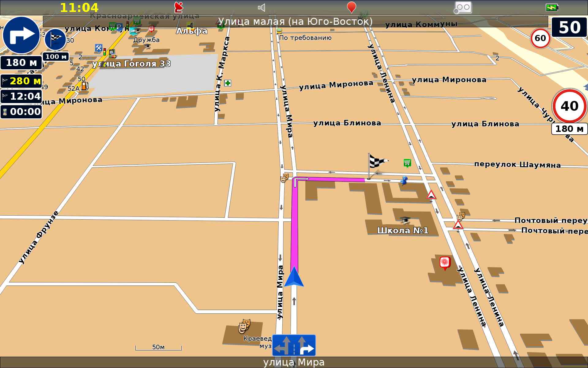Tap the 00:00 timer field
The image size is (588, 368).
21,112
